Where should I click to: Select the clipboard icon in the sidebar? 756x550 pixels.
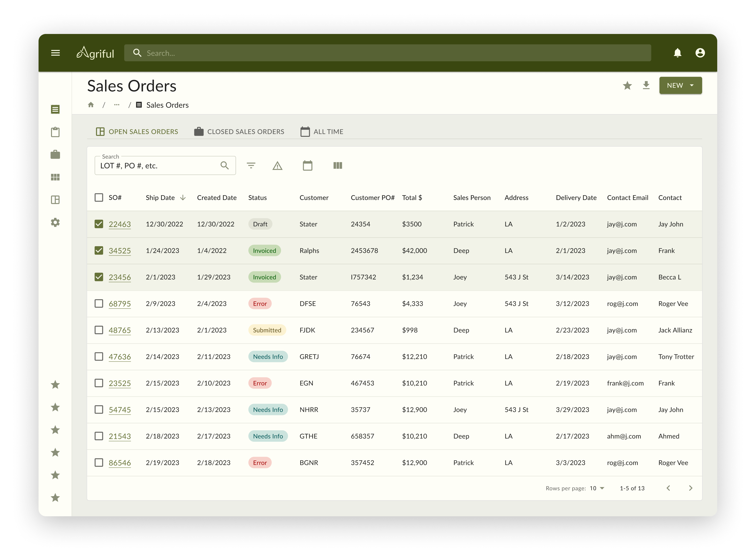point(55,132)
